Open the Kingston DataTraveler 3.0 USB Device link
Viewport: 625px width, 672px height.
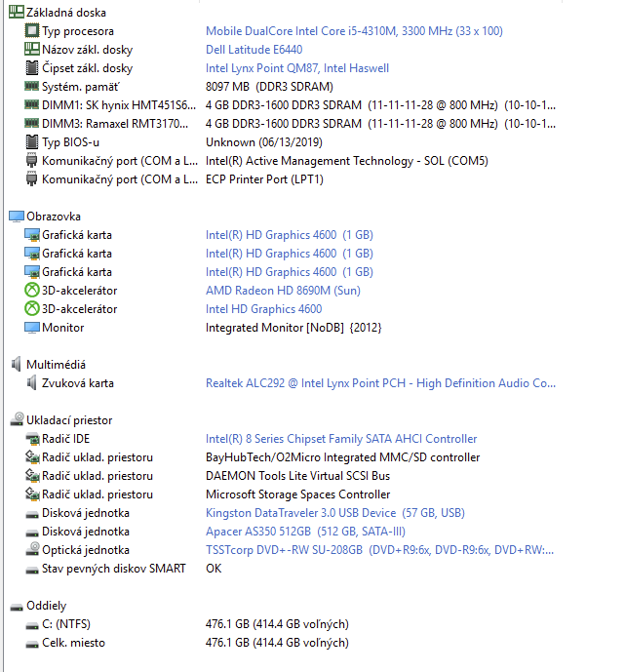click(335, 513)
